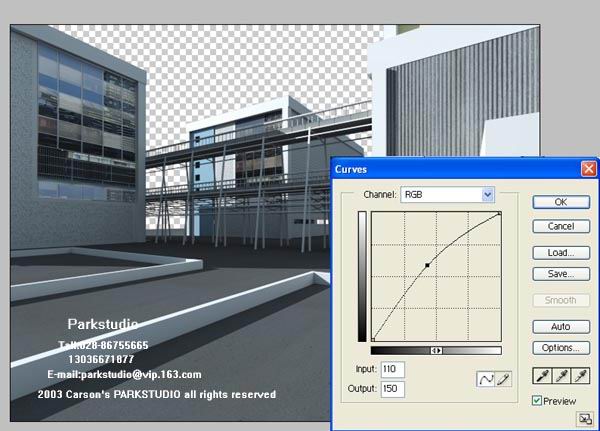Image resolution: width=600 pixels, height=431 pixels.
Task: Click the Parkstudio text in image
Action: tap(103, 325)
